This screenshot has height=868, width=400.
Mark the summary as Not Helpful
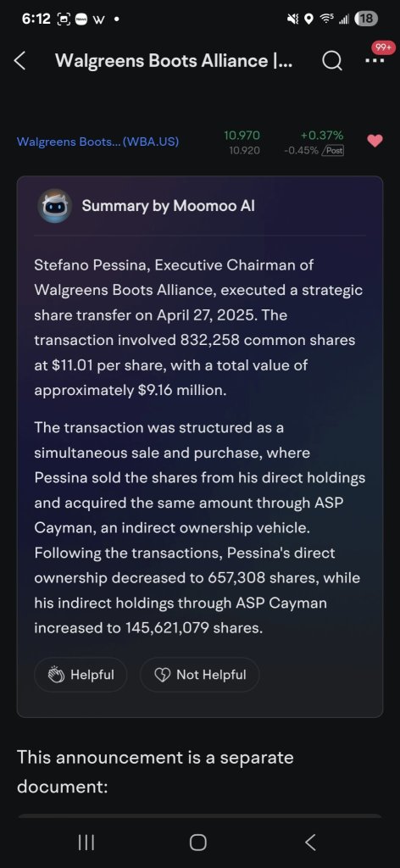[200, 675]
